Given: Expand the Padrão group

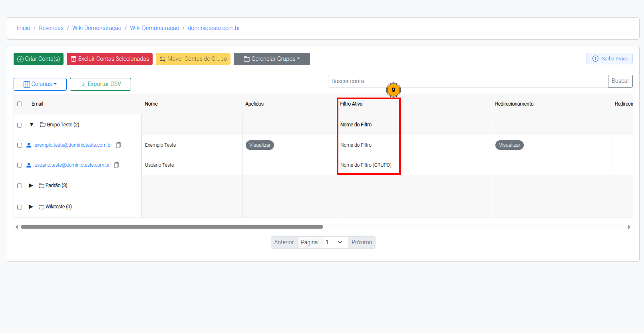Looking at the screenshot, I should [31, 185].
